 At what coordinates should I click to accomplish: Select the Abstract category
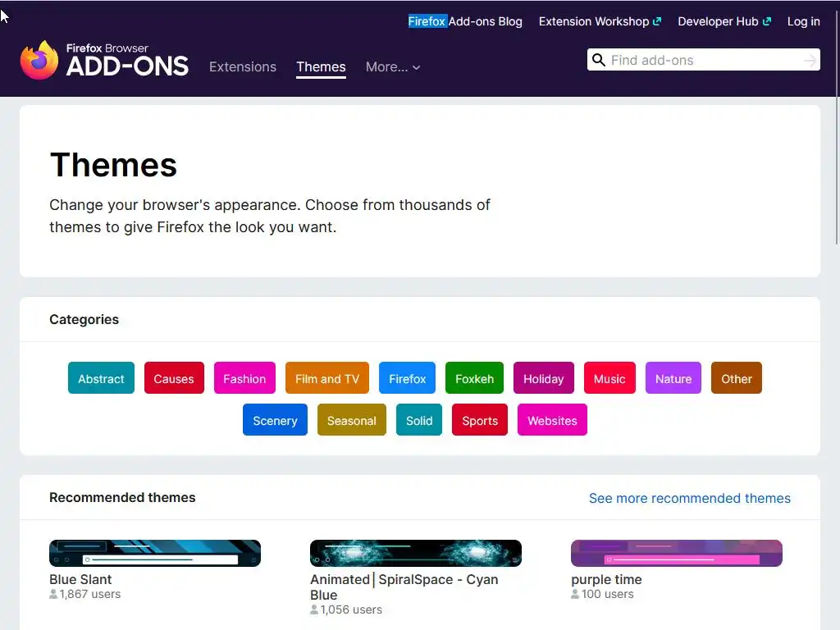101,378
